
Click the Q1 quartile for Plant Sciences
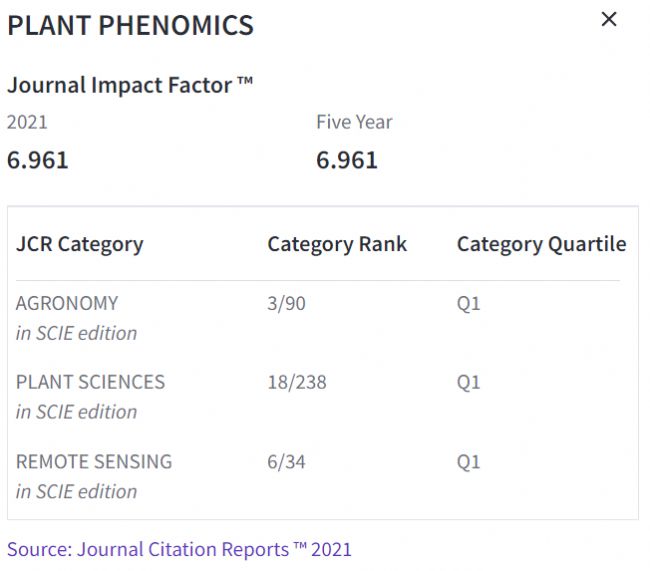click(468, 382)
